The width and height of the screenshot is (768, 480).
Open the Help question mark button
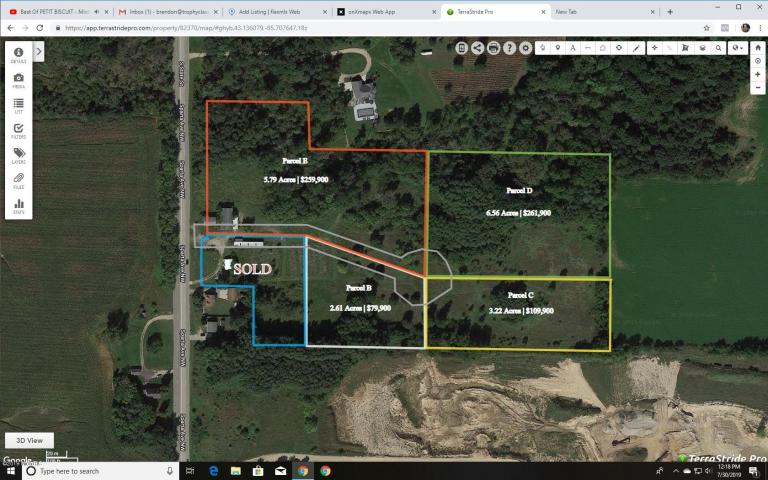pos(509,47)
